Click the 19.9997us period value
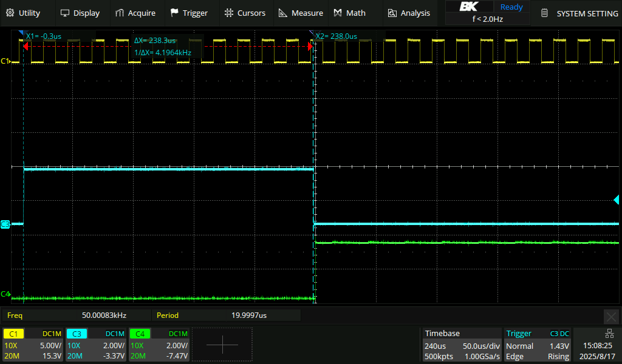This screenshot has height=364, width=622. click(248, 315)
